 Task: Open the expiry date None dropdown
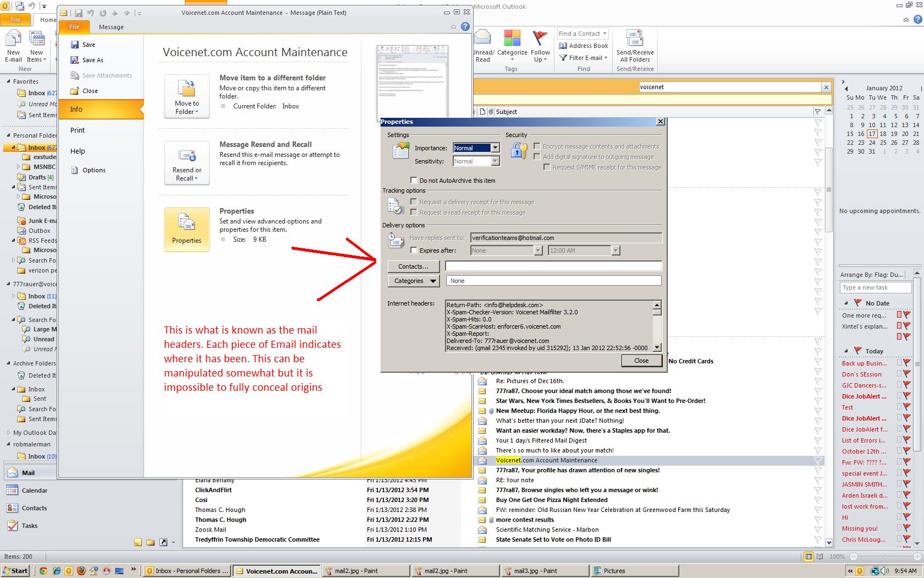tap(538, 250)
